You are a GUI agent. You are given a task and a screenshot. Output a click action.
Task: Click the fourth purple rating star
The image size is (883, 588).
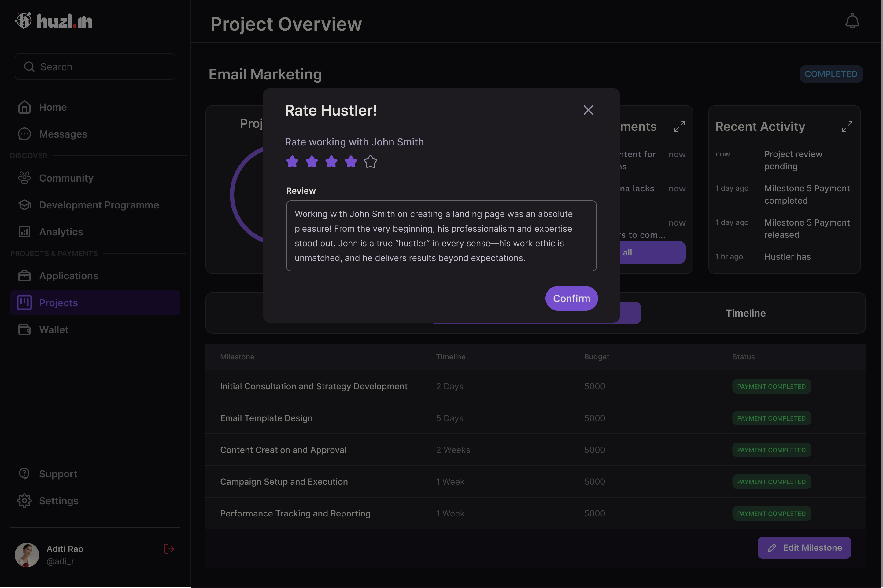tap(351, 162)
